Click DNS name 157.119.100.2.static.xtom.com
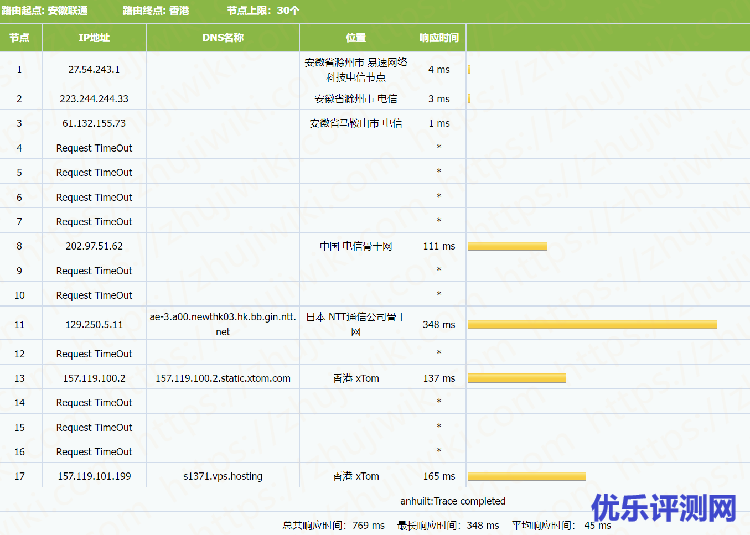Viewport: 750px width, 535px height. click(x=223, y=379)
